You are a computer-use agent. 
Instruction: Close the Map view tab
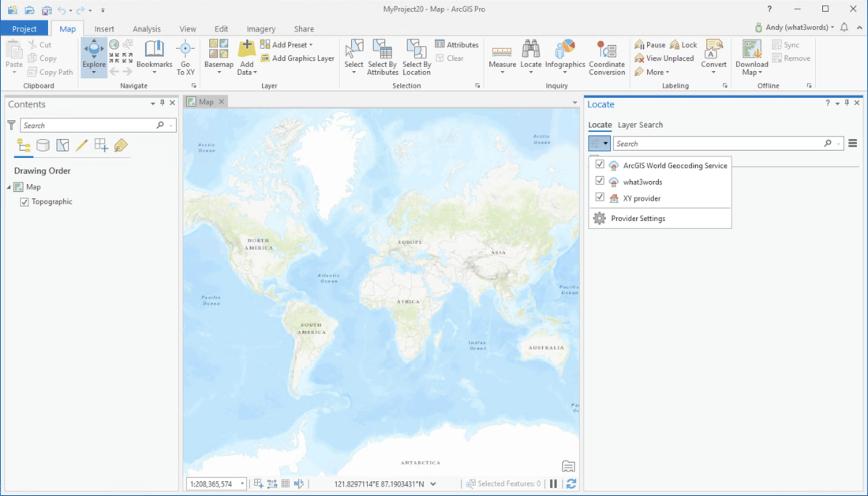[222, 101]
